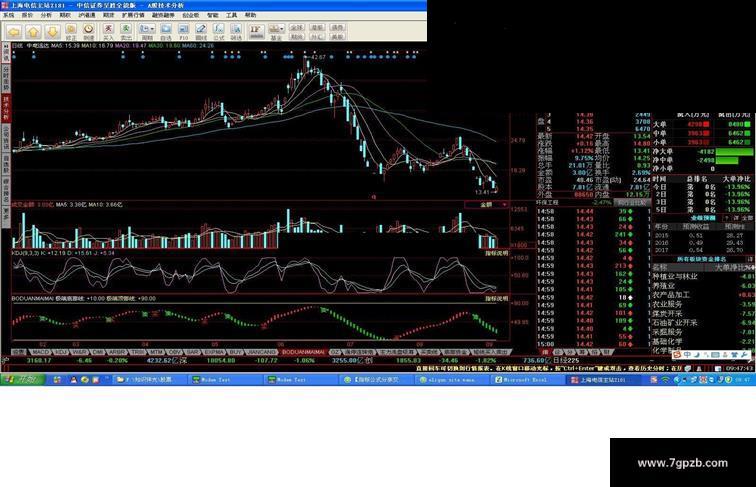Screen dimensions: 756x487
Task: Click the Sogou input method S icon
Action: (x=677, y=355)
